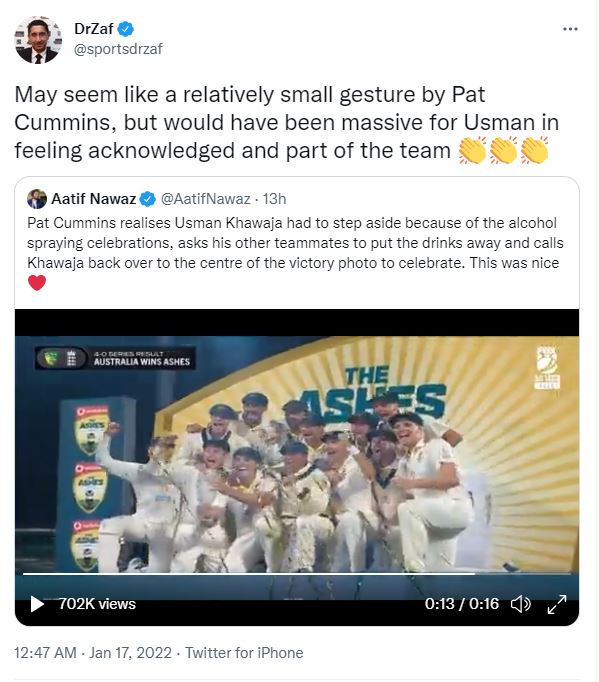Expand video to fullscreen
The width and height of the screenshot is (599, 682).
[x=557, y=604]
